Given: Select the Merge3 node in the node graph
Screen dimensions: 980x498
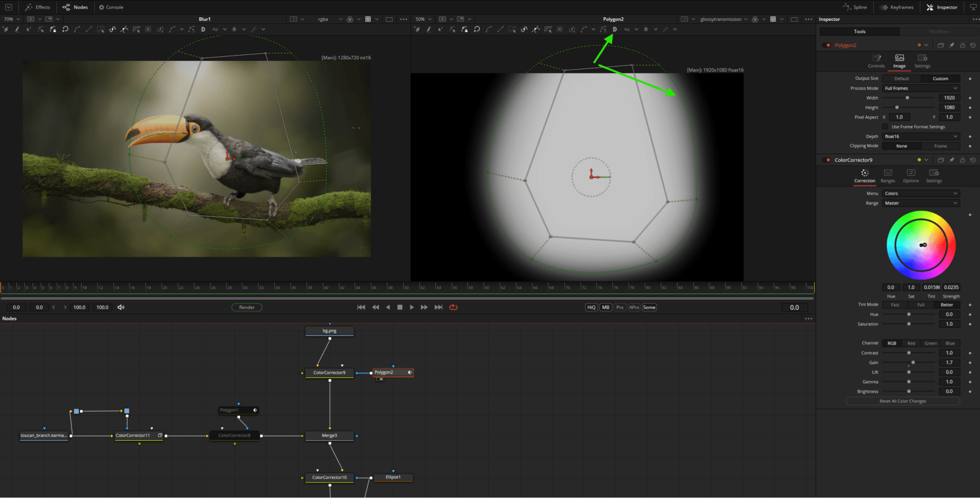Looking at the screenshot, I should (x=329, y=436).
